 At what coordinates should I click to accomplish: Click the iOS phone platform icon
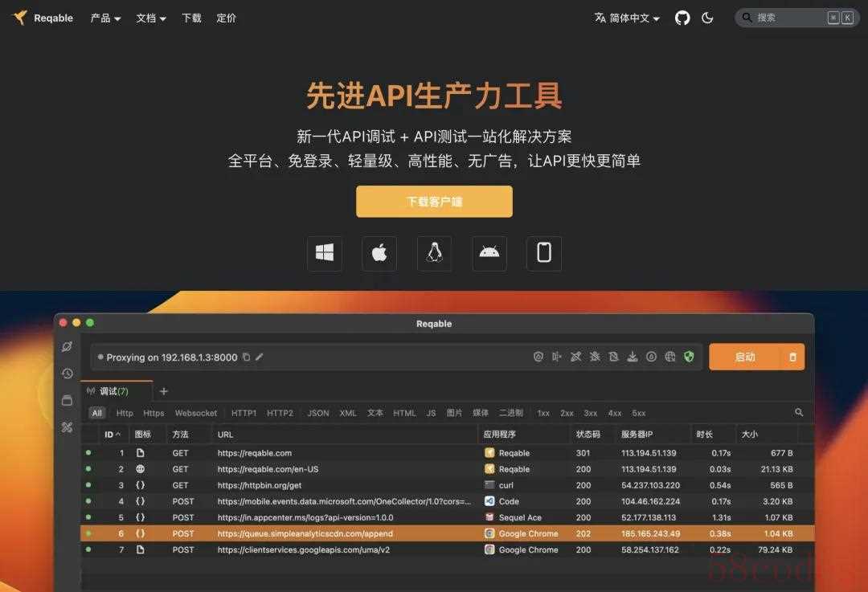pos(543,253)
